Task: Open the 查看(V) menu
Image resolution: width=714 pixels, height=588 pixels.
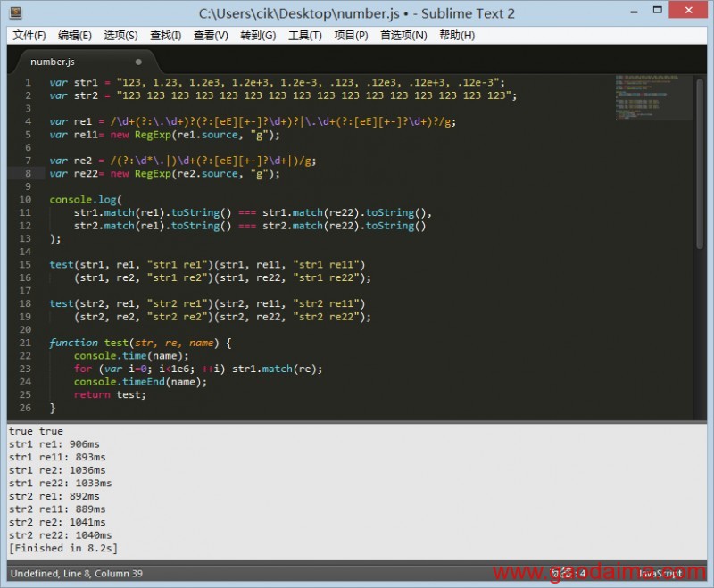Action: click(211, 36)
